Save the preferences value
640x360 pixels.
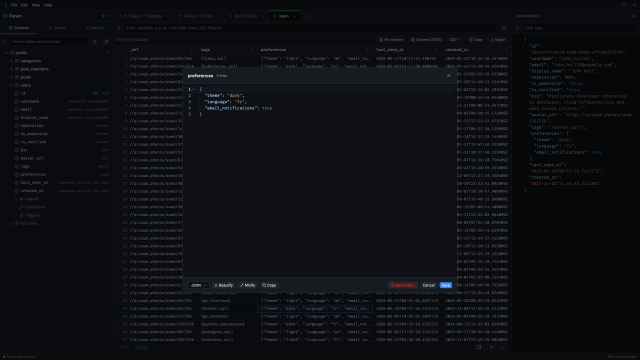click(x=446, y=285)
